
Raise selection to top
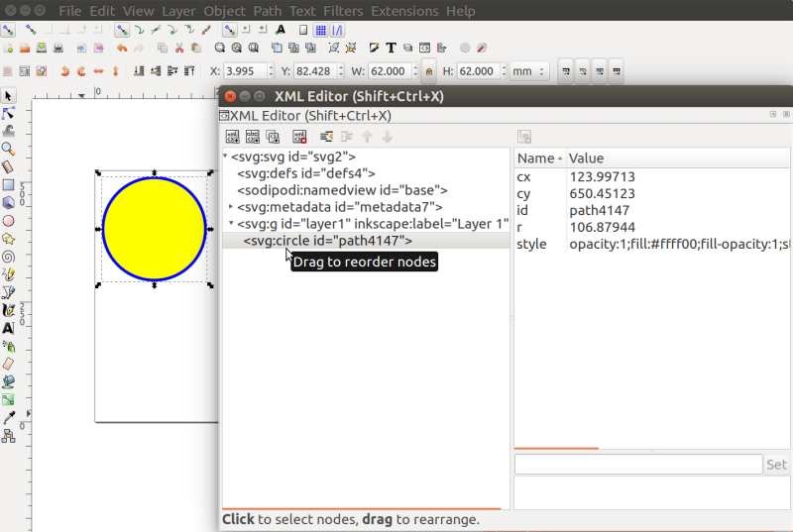point(189,71)
